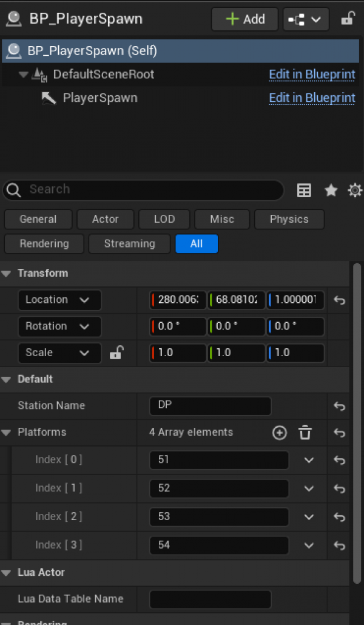Collapse the Platforms array section
364x625 pixels.
(7, 433)
